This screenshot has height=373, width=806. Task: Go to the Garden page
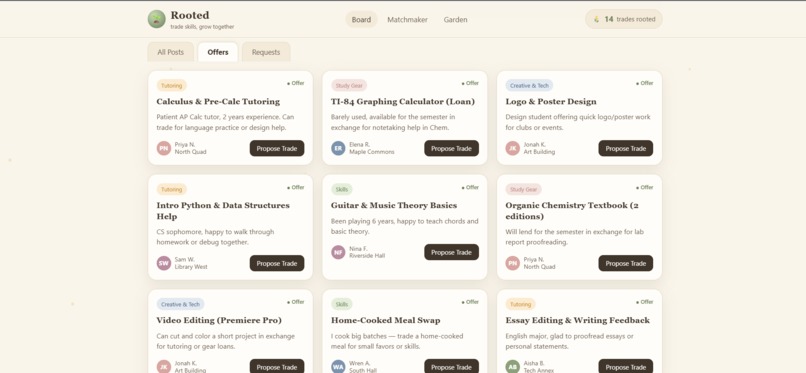coord(455,20)
